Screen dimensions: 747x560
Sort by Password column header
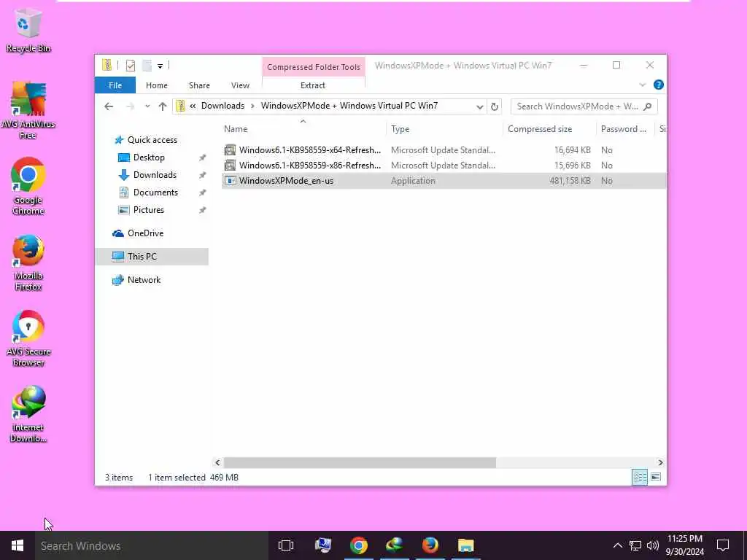(625, 128)
